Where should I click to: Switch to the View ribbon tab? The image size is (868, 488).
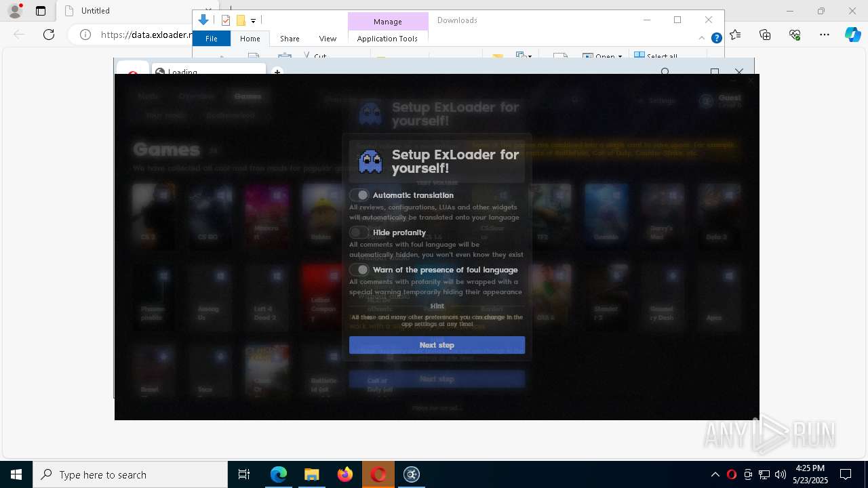[x=328, y=39]
